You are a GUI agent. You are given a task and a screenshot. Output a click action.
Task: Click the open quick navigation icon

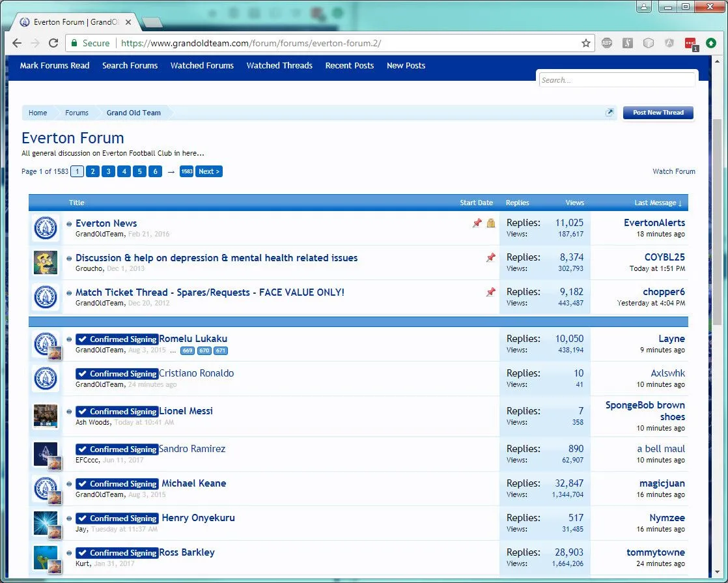point(609,113)
